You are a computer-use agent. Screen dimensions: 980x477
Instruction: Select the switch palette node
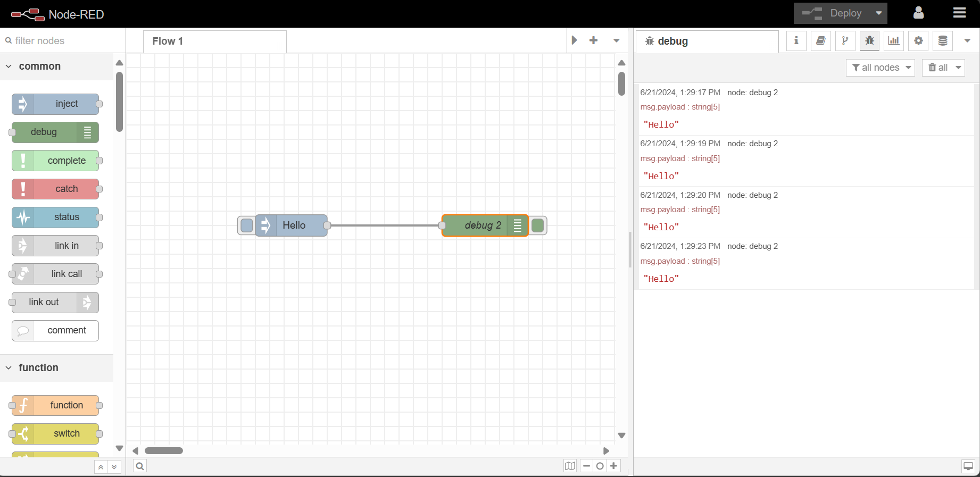coord(55,433)
